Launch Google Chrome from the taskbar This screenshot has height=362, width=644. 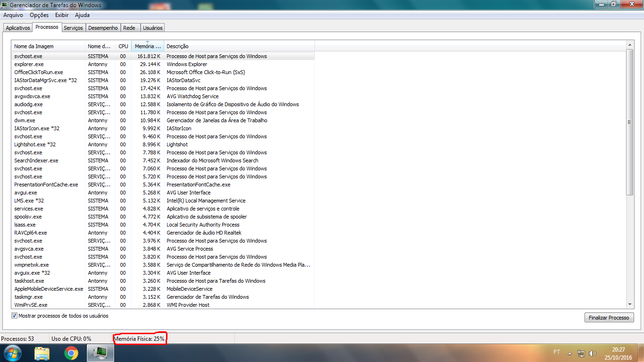coord(71,353)
